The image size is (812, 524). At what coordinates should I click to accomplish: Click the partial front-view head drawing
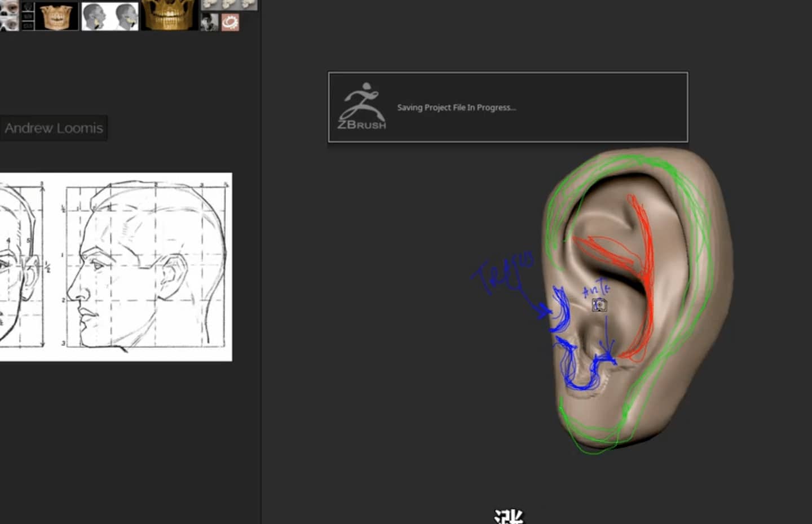23,265
